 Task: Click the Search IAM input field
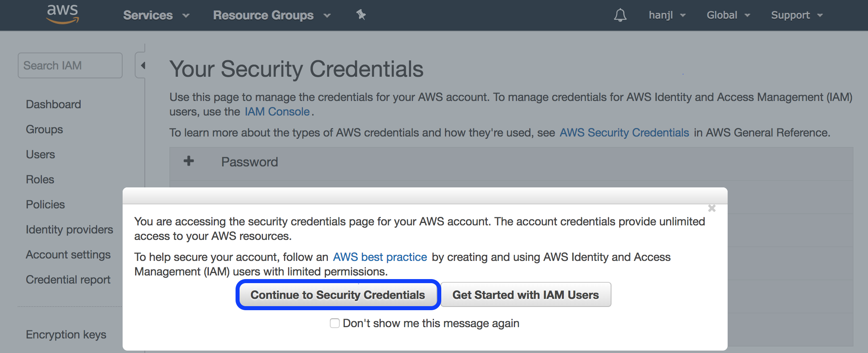tap(70, 65)
